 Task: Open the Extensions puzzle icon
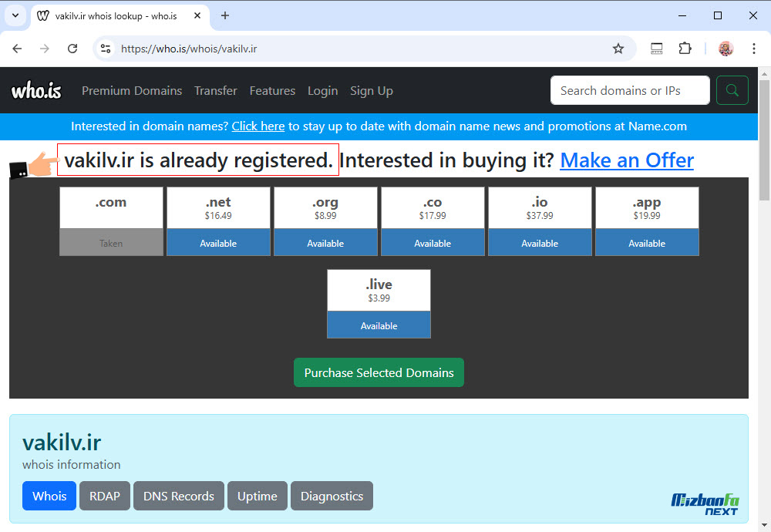685,49
